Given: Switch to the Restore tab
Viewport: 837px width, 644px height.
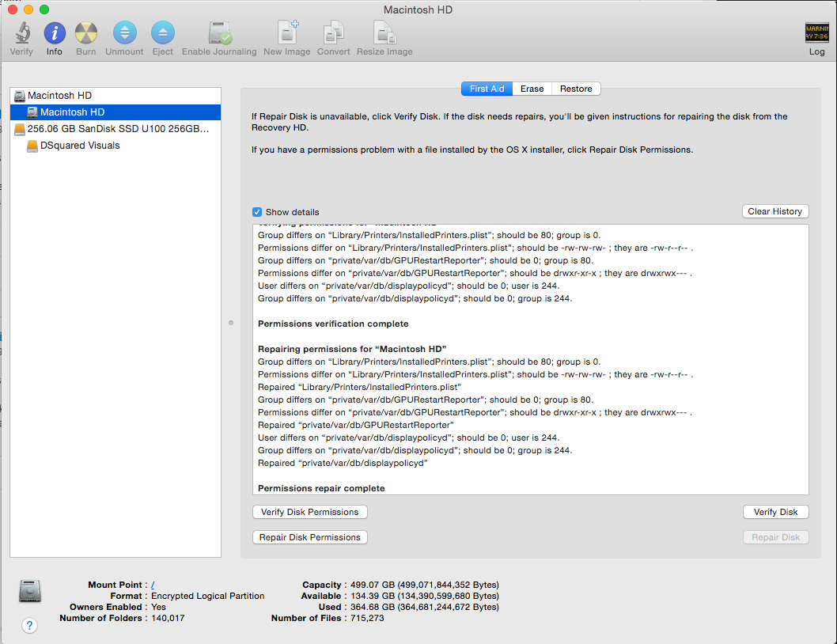Looking at the screenshot, I should (576, 89).
